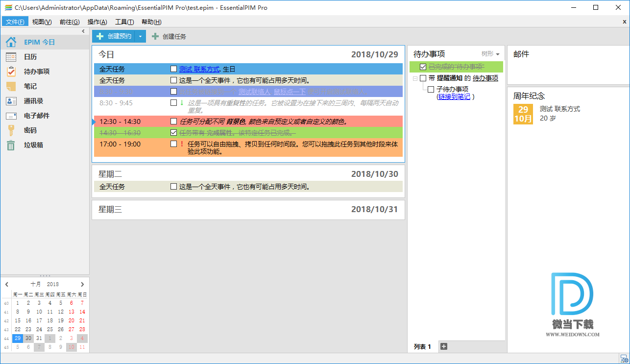Follow the 测试联络人 link
630x364 pixels.
tap(254, 92)
